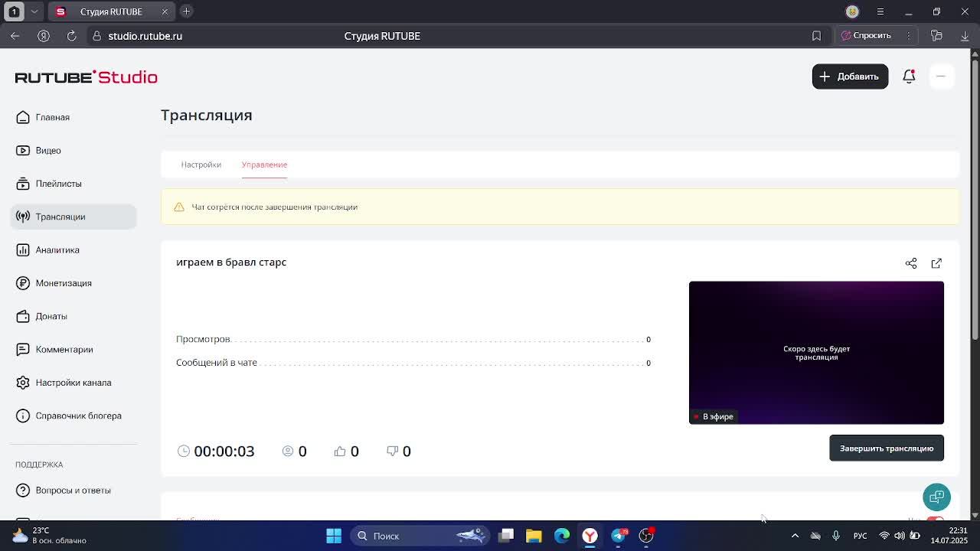The height and width of the screenshot is (551, 980).
Task: Click the stream preview thumbnail
Action: pos(816,353)
